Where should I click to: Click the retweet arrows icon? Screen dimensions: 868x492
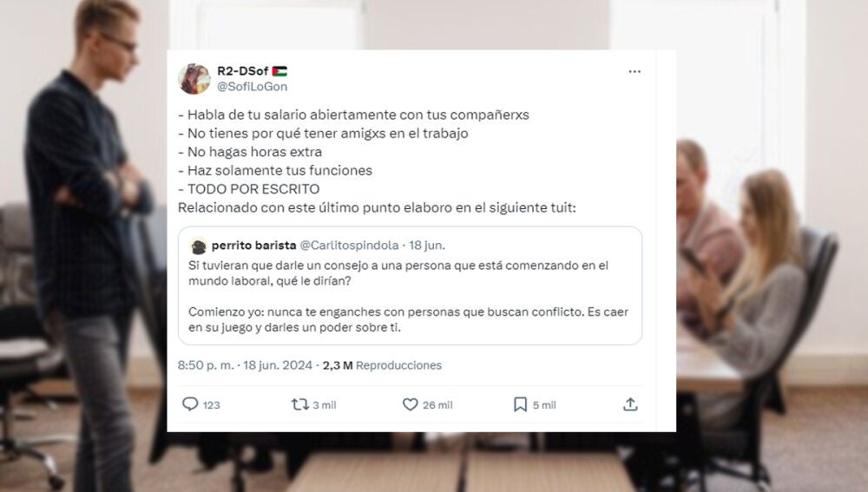pos(299,404)
